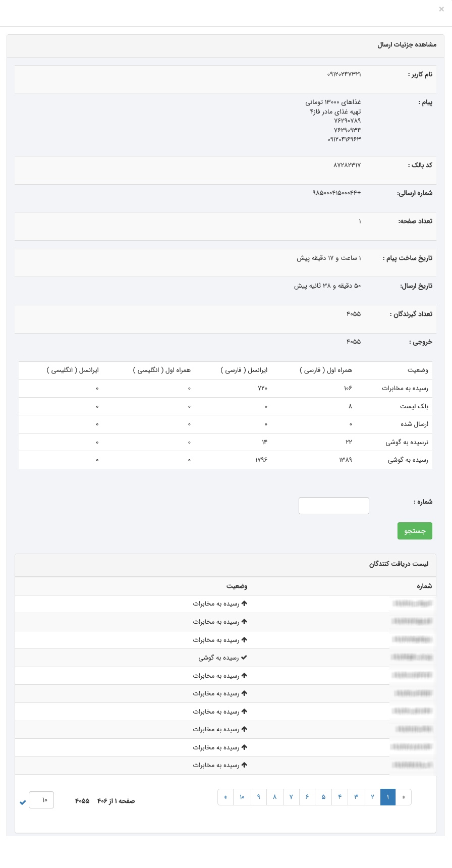The height and width of the screenshot is (868, 452).
Task: Click the next-page double arrow beside page 10
Action: point(225,797)
